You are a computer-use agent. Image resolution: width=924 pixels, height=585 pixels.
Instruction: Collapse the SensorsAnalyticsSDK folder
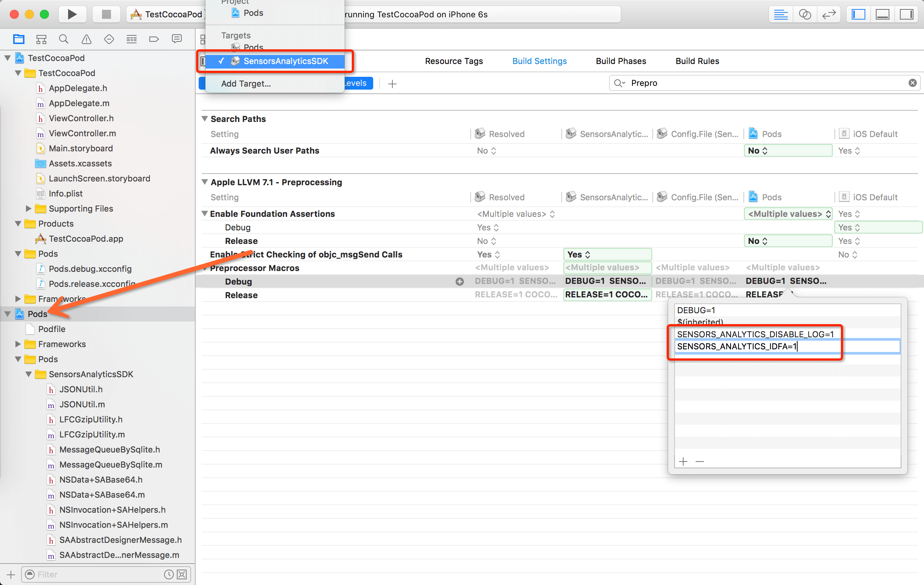coord(28,374)
